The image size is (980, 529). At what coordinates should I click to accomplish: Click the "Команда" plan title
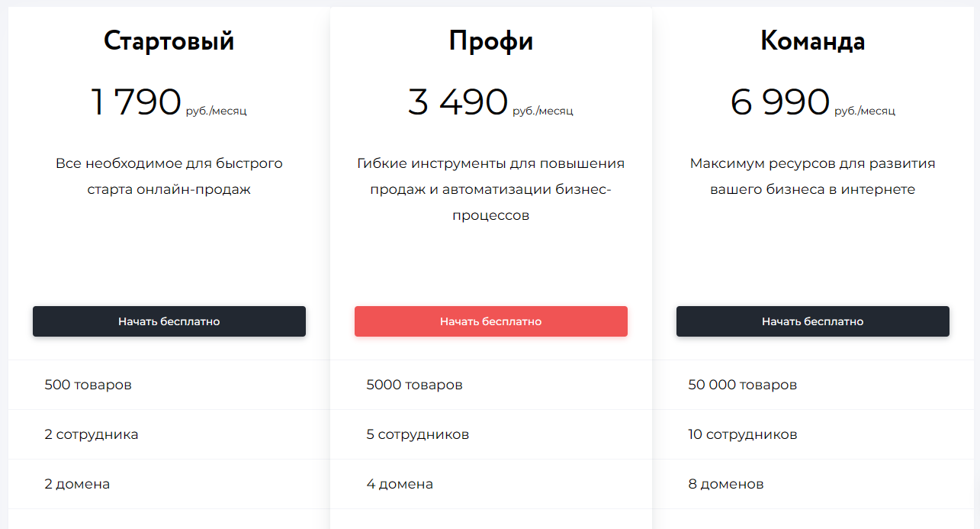pos(812,41)
